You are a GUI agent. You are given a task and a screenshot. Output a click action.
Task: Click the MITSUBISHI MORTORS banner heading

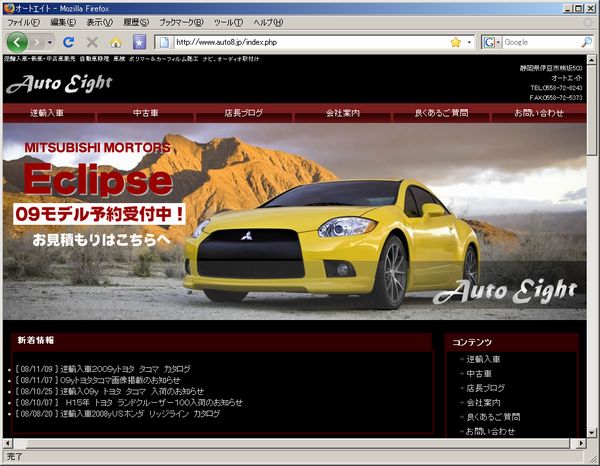pyautogui.click(x=97, y=148)
